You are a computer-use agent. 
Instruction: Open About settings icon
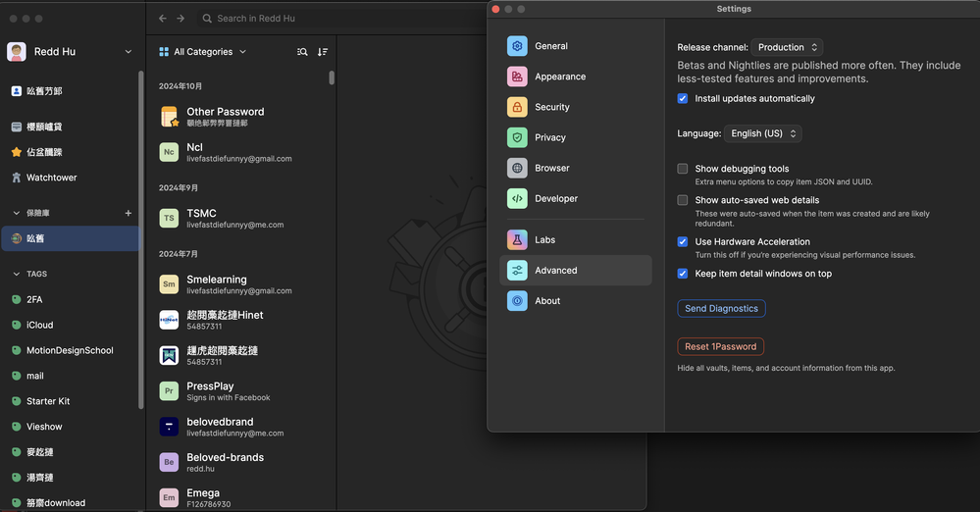517,301
